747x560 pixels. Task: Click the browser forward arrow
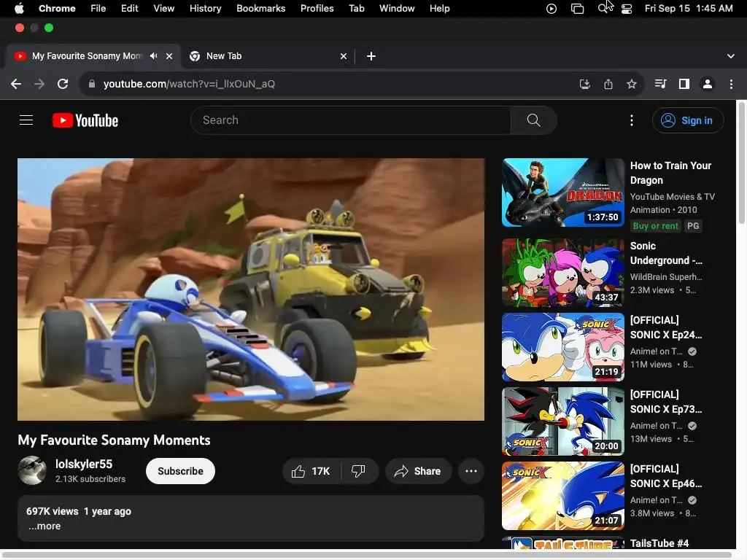[x=39, y=84]
